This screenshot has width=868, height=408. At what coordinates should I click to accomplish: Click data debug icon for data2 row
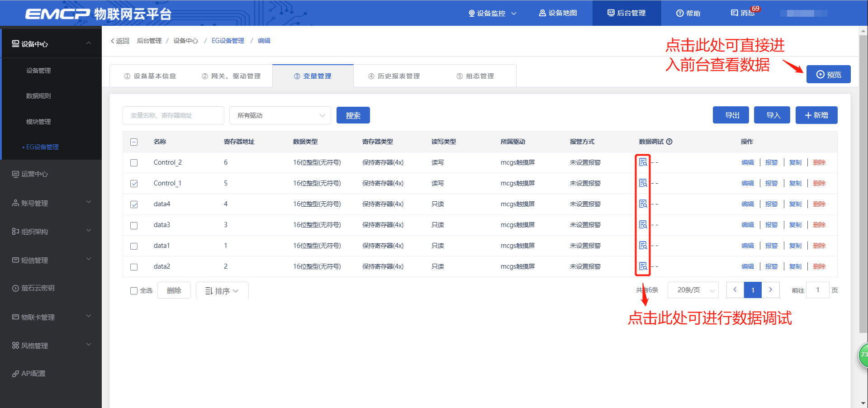coord(643,266)
